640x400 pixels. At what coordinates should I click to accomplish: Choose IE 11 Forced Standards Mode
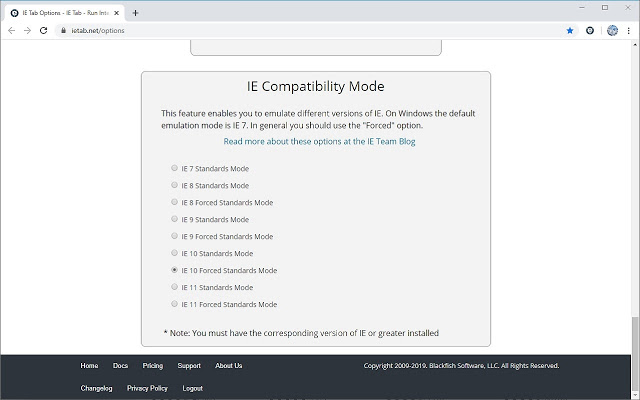(174, 304)
